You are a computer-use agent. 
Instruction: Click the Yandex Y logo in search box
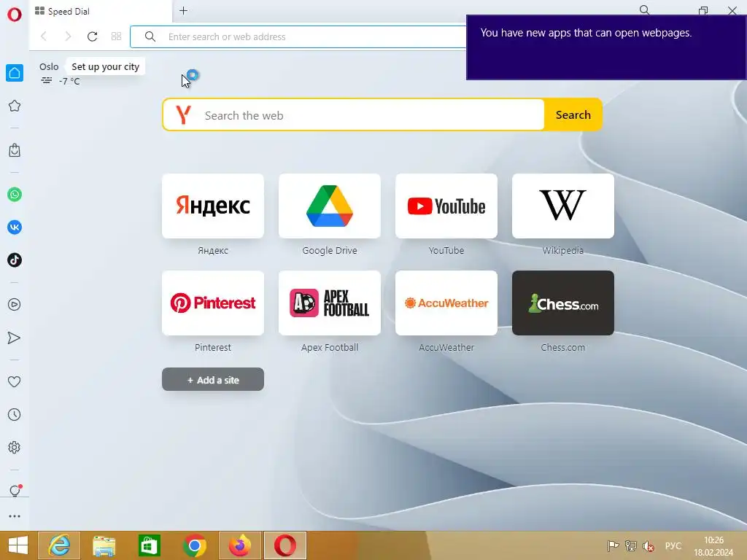pyautogui.click(x=183, y=114)
